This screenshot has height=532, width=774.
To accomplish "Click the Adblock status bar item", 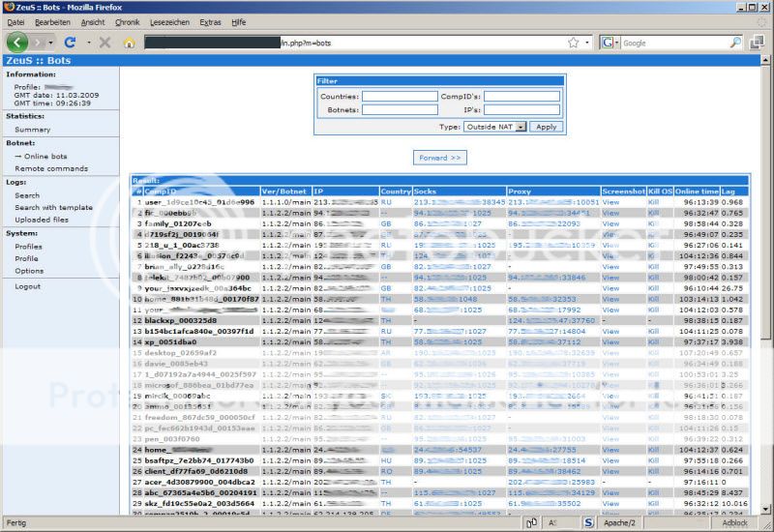I will (734, 522).
